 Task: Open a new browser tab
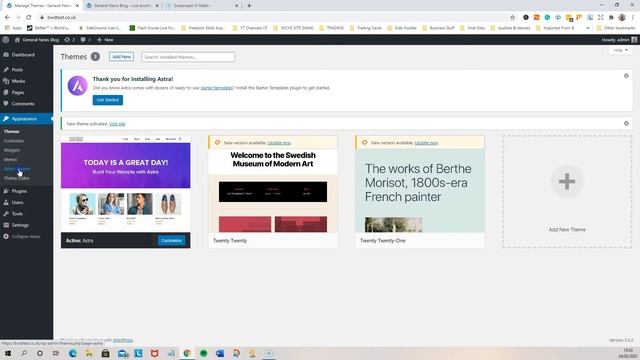[x=249, y=6]
